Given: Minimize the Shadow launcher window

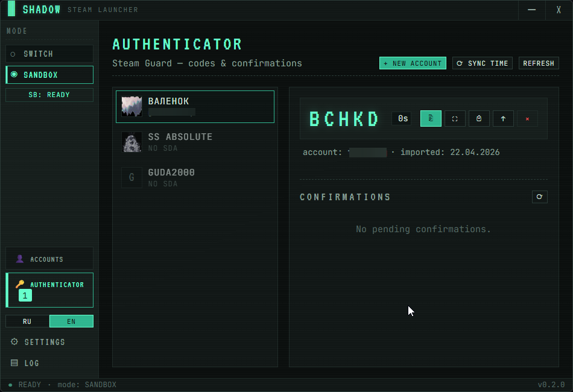Looking at the screenshot, I should [532, 10].
